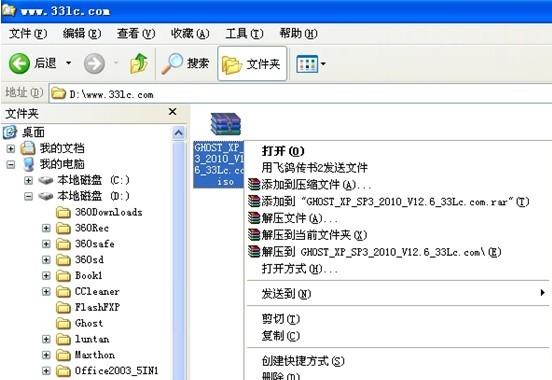Click the 360sd folder icon
Image resolution: width=552 pixels, height=380 pixels.
click(x=63, y=260)
